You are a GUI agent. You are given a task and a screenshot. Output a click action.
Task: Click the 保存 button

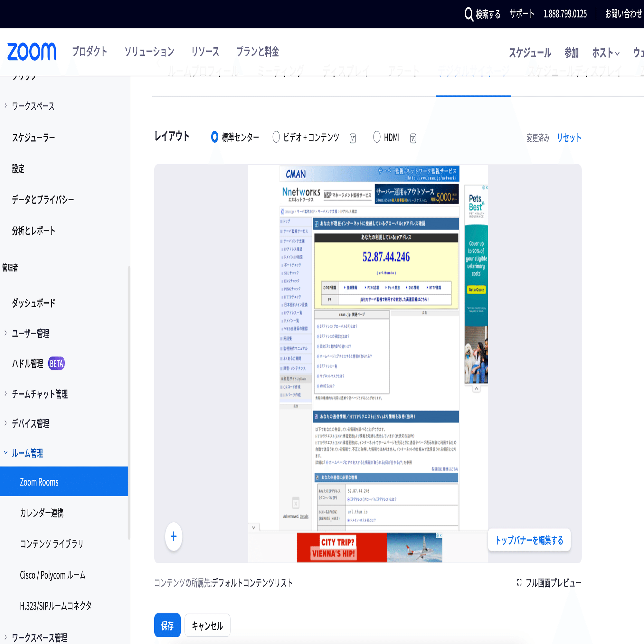167,625
